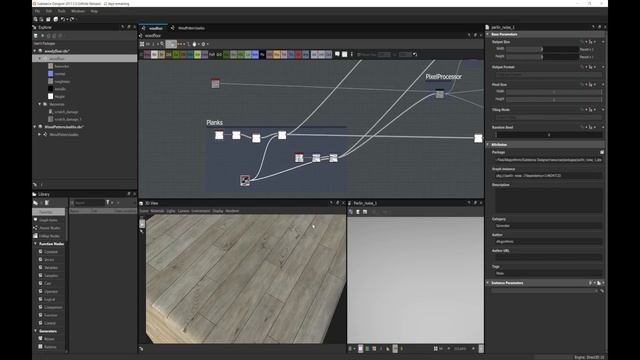Screen dimensions: 640x360
Task: Select the metallic output in Explorer
Action: pos(57,89)
